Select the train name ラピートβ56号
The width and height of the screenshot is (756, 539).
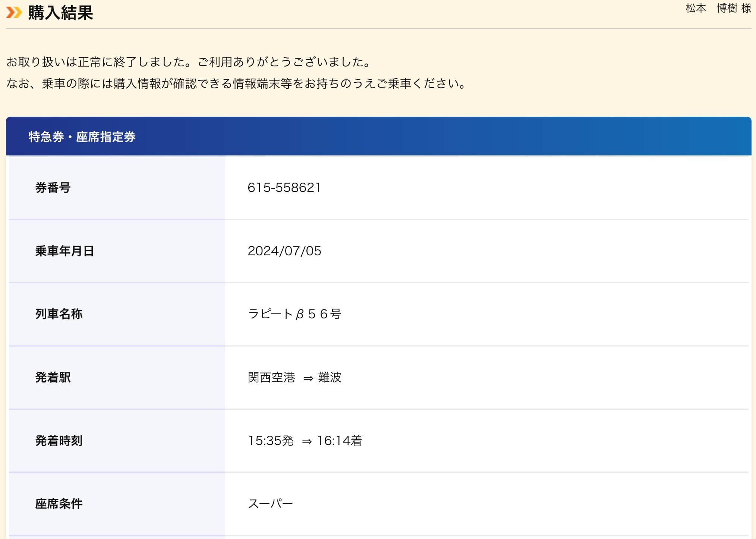click(294, 314)
